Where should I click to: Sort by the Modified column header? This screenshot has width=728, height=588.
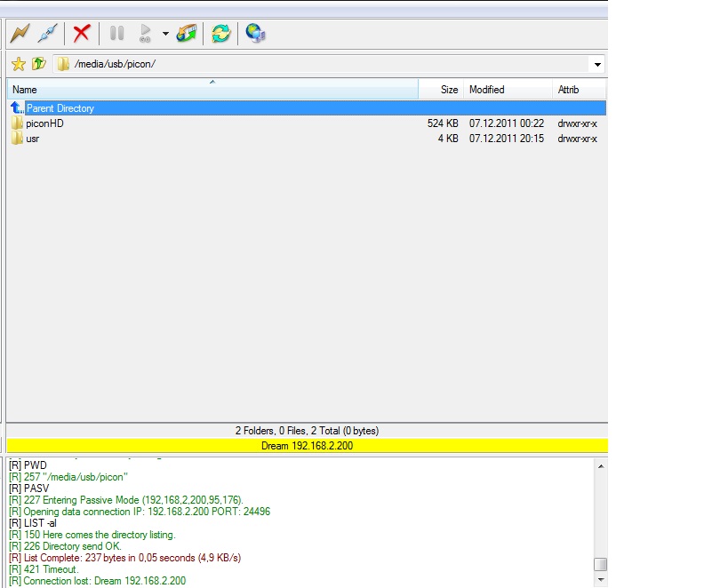[x=507, y=90]
